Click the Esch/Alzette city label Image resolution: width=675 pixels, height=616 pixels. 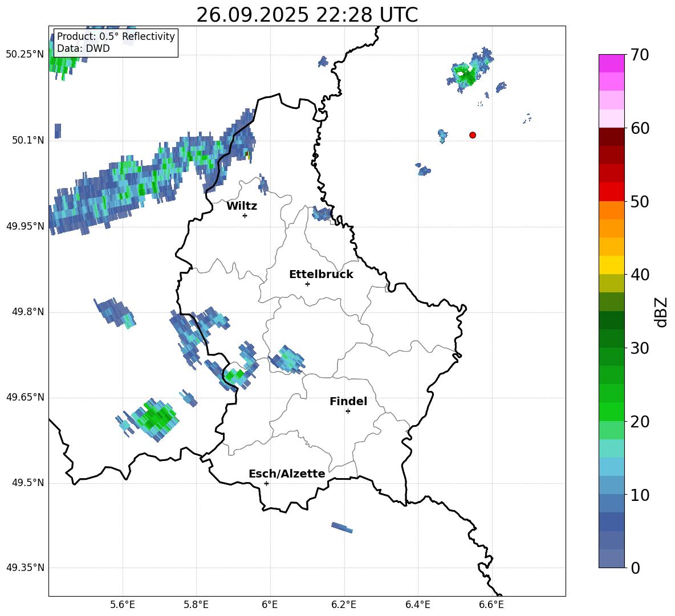tap(287, 474)
